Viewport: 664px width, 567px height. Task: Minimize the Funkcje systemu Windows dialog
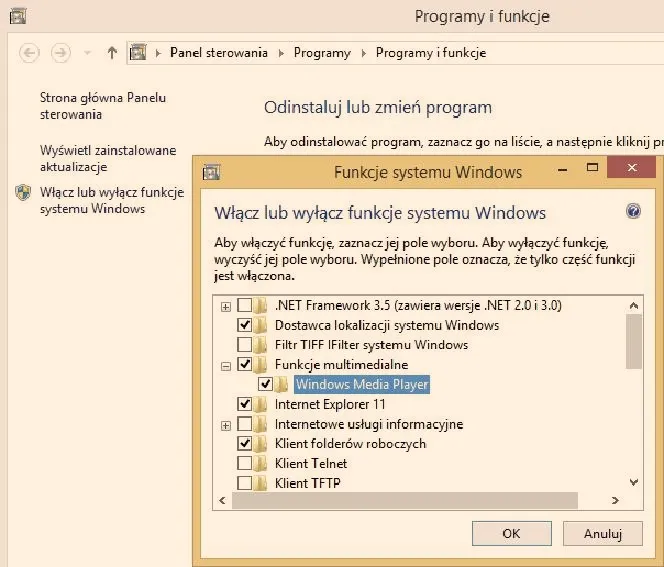(x=562, y=169)
